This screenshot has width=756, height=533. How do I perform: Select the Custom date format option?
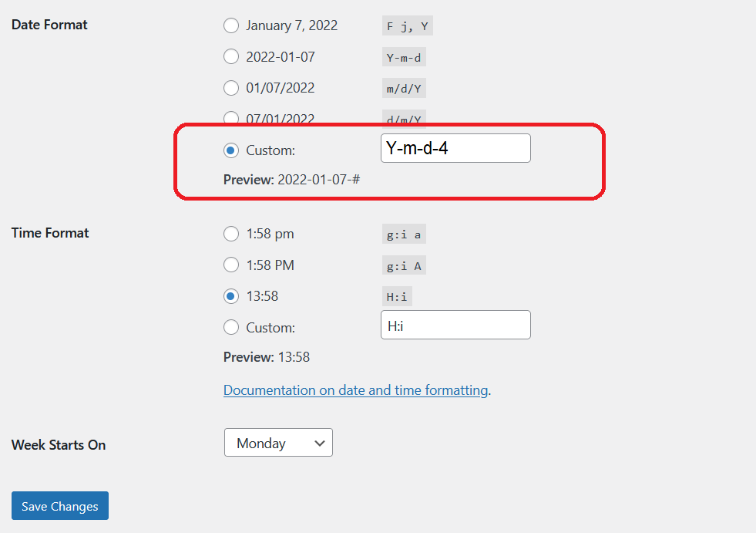click(231, 150)
